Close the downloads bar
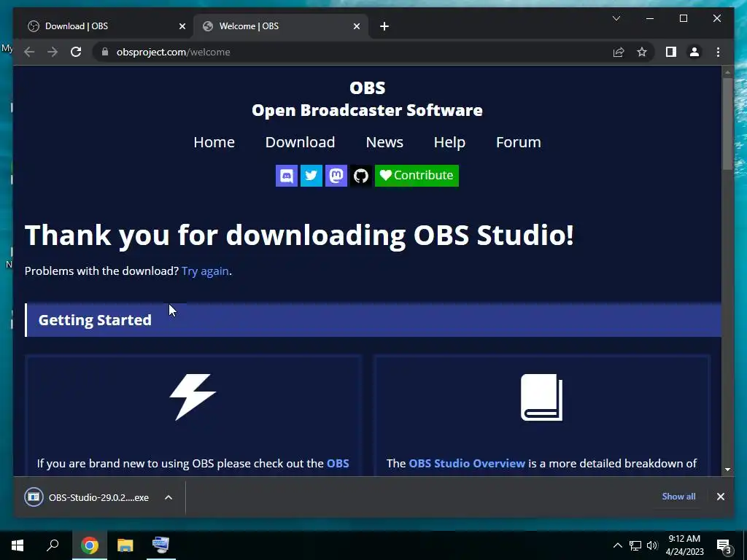Image resolution: width=747 pixels, height=560 pixels. (x=720, y=497)
